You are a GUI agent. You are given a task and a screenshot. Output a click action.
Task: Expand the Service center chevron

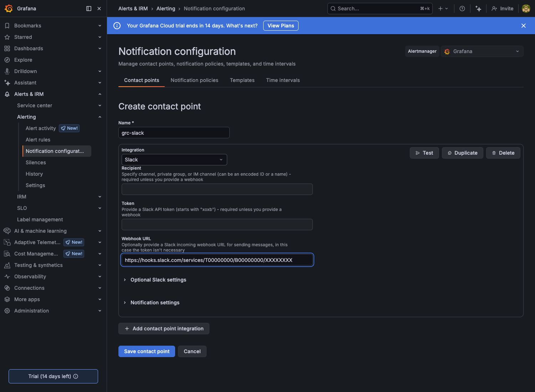point(100,105)
